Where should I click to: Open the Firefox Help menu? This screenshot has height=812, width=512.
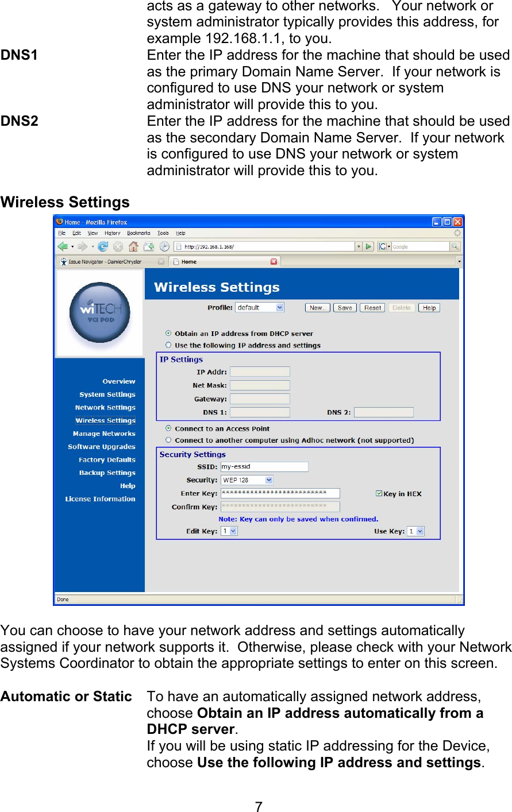pos(180,233)
